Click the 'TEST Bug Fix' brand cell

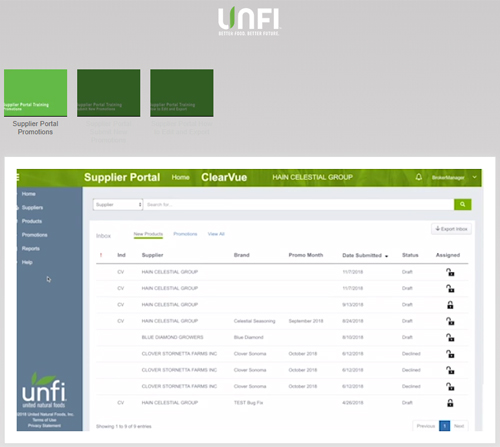248,403
